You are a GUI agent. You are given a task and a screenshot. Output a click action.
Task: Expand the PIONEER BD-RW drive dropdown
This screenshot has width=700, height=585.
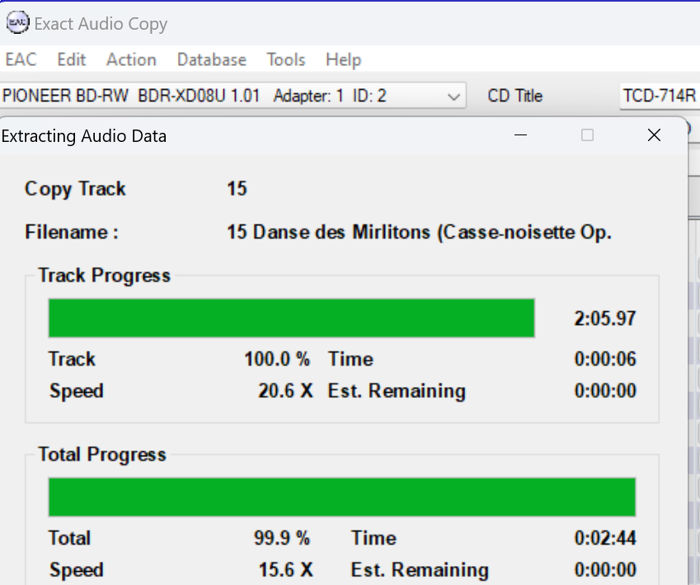454,96
